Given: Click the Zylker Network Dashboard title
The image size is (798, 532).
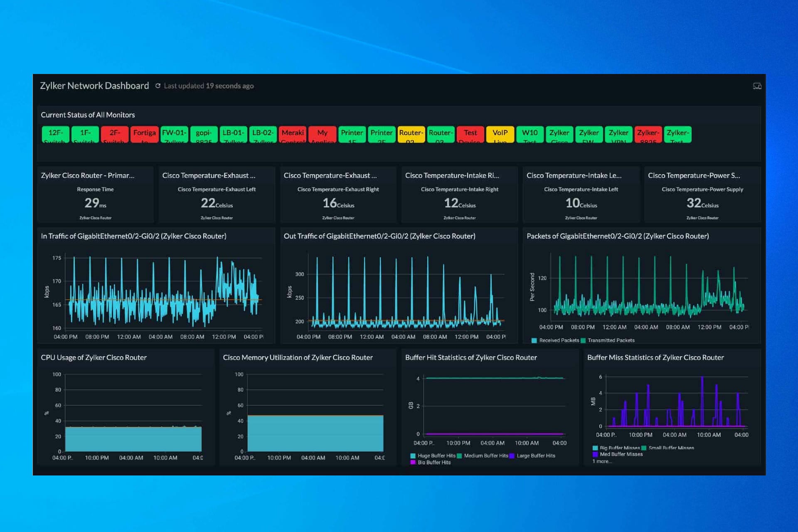Looking at the screenshot, I should point(94,86).
